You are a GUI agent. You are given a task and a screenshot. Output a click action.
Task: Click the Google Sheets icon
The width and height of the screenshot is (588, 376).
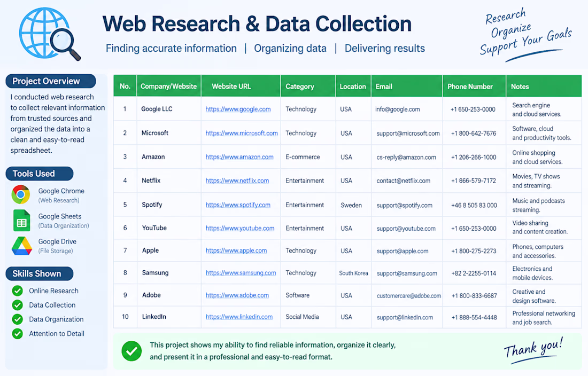[21, 220]
